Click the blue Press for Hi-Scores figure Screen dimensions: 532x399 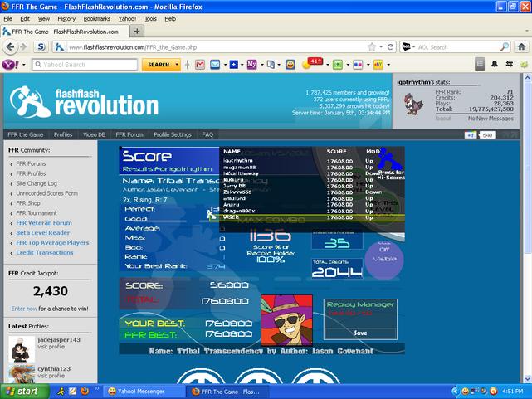coord(390,159)
